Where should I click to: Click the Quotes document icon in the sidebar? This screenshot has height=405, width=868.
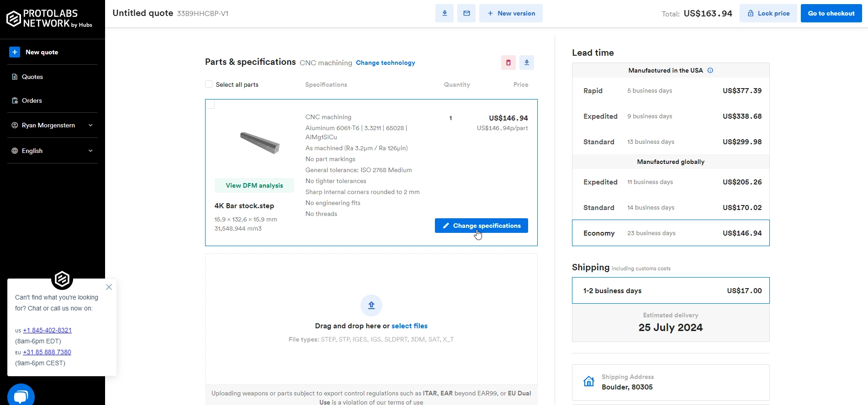coord(15,77)
